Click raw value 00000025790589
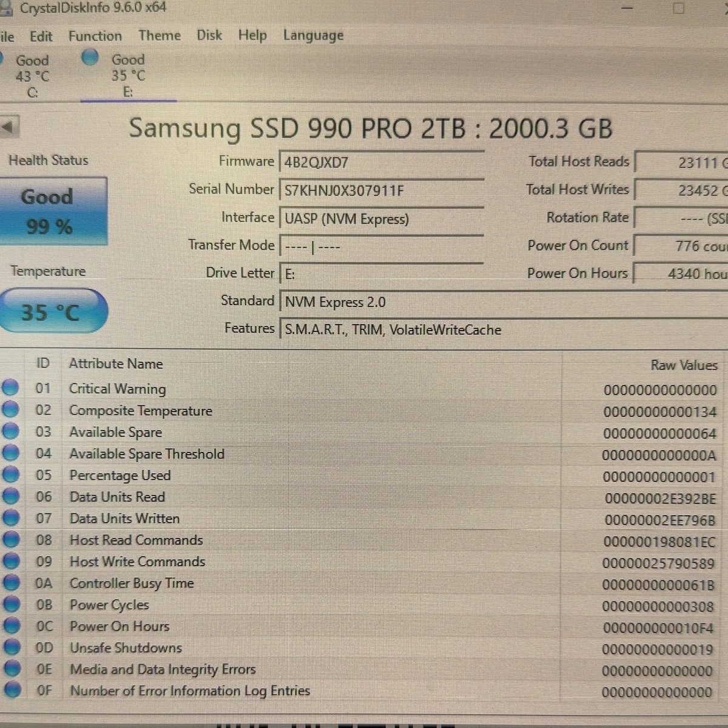 [658, 564]
